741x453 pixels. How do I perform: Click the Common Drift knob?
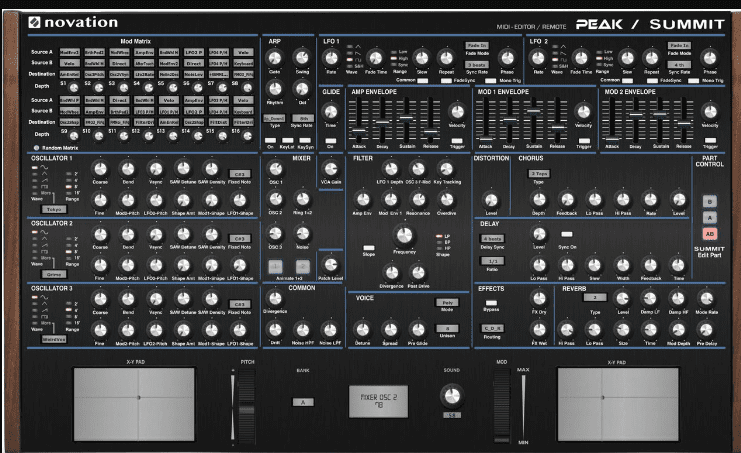(x=275, y=330)
